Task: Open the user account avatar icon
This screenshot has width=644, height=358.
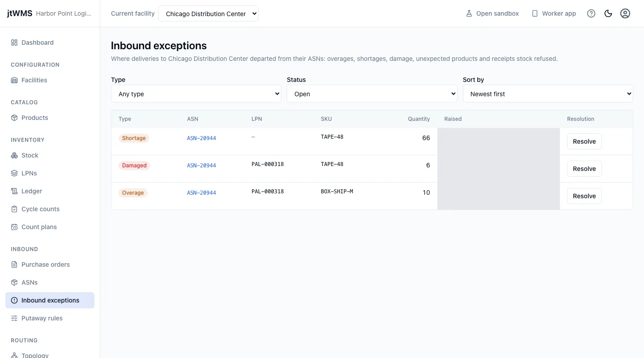Action: [x=625, y=13]
